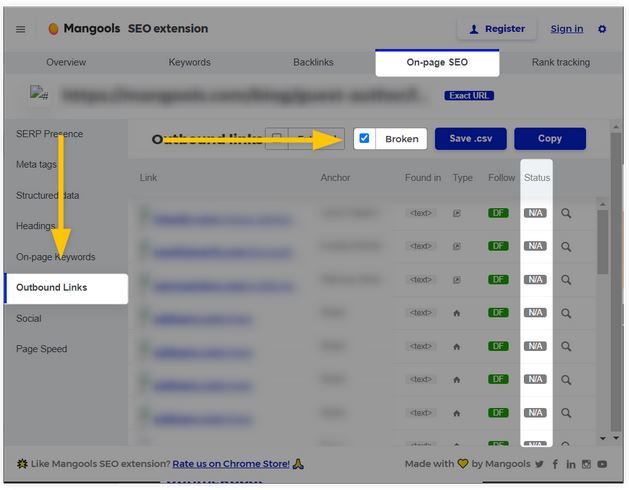Open On-page Keywords section
Viewport: 629px width, 490px height.
(56, 257)
